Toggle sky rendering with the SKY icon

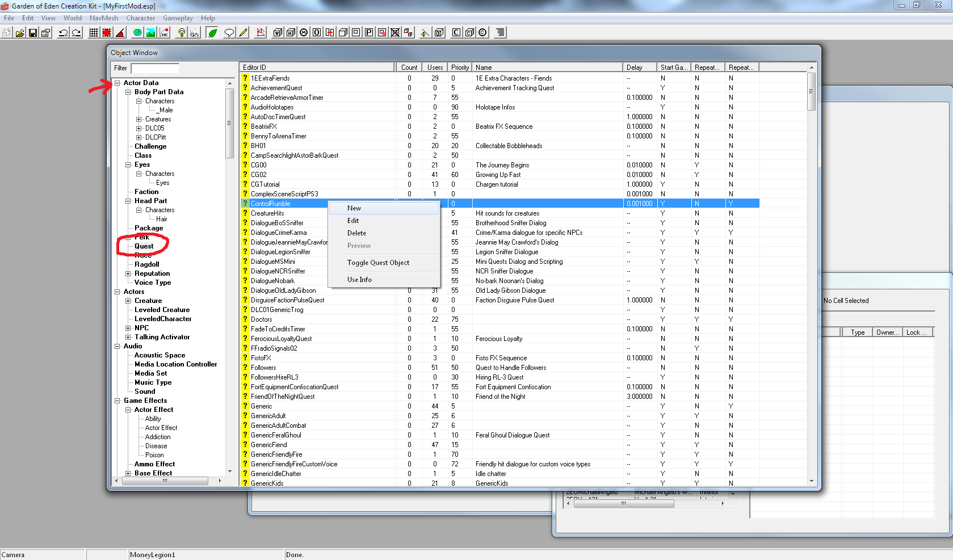[x=194, y=32]
